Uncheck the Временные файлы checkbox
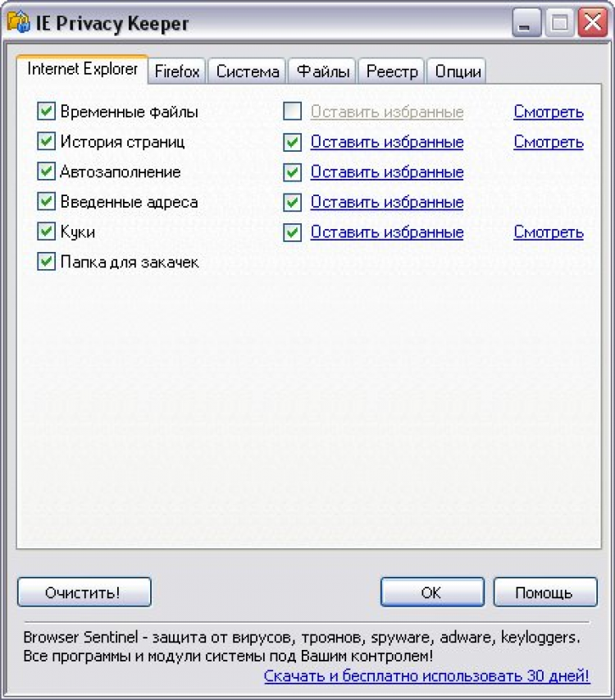Viewport: 615px width, 700px height. click(47, 111)
